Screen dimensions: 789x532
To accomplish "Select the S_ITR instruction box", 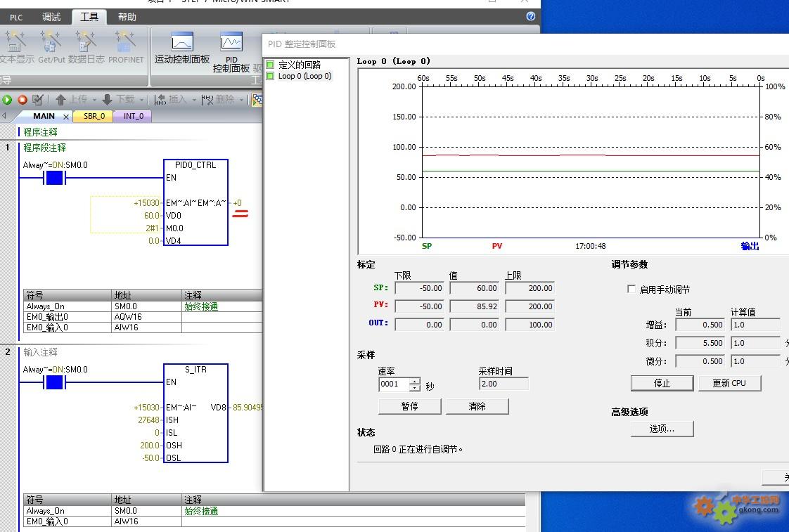I will [x=195, y=413].
